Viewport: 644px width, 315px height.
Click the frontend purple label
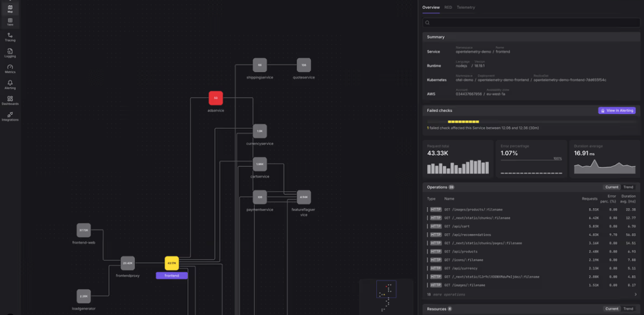tap(172, 276)
